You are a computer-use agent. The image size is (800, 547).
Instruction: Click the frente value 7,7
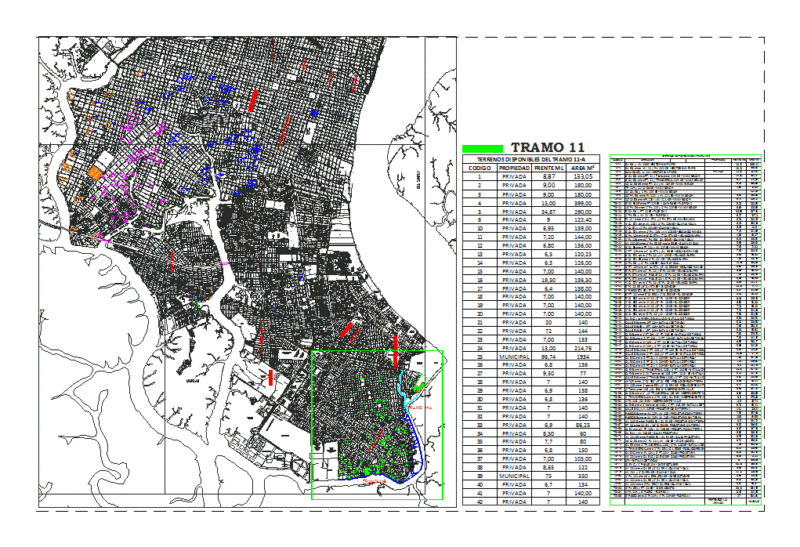tap(548, 441)
